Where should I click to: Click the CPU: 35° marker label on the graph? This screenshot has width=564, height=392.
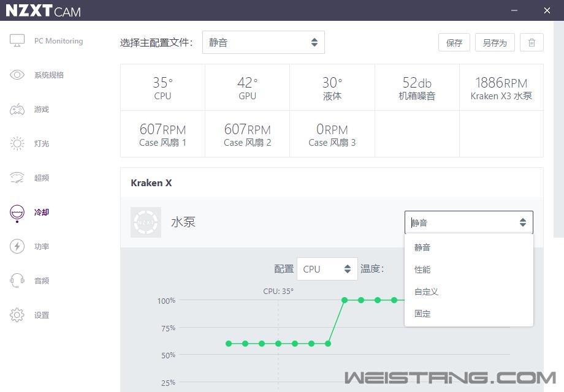[x=278, y=291]
